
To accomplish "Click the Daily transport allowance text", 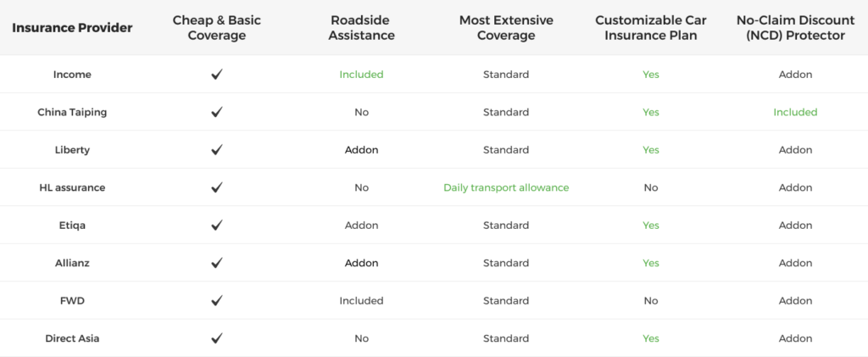I will [x=506, y=187].
